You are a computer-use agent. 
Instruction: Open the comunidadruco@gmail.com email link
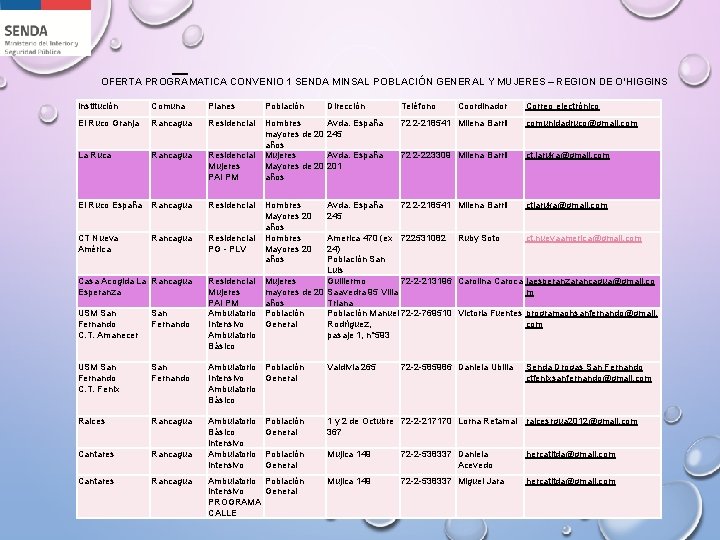point(581,124)
